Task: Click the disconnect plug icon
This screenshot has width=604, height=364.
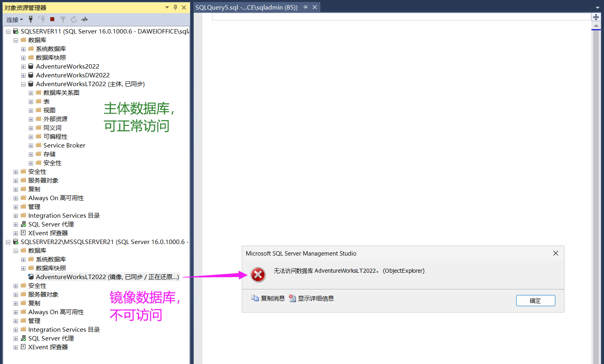Action: [x=41, y=19]
